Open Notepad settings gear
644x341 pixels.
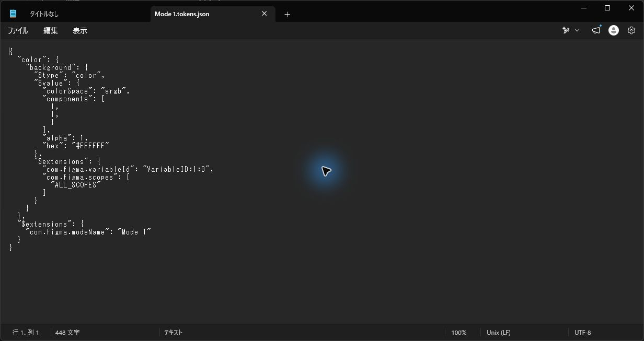point(631,30)
